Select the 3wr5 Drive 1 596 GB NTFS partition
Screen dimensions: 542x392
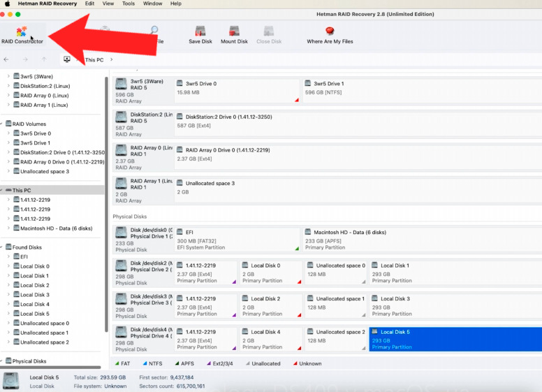coord(422,91)
